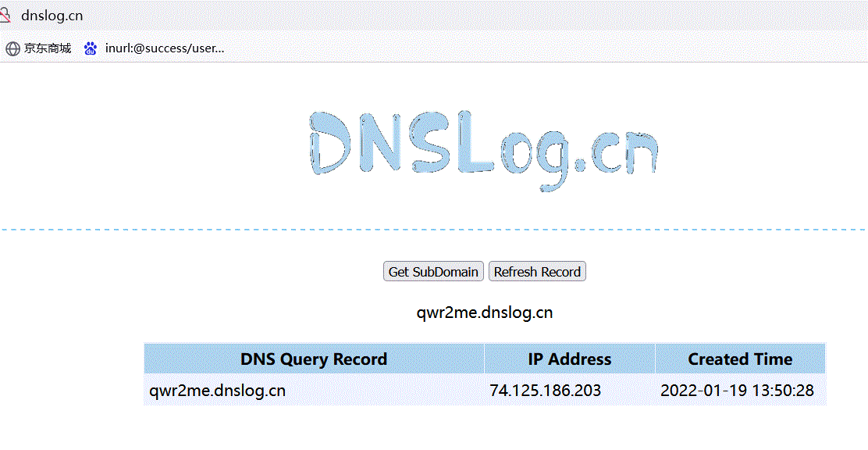Click the DNSLog.cn logo image
Screen dimensions: 868x450
point(483,151)
